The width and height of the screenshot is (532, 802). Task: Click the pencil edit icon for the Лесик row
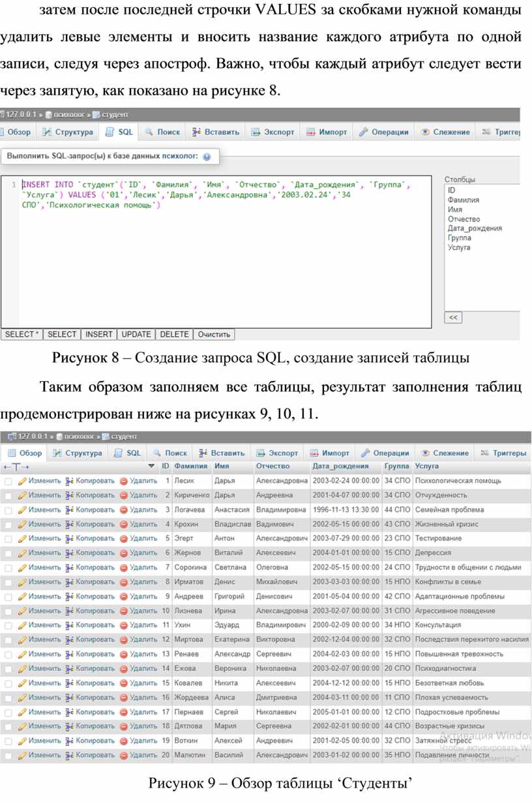click(x=23, y=481)
